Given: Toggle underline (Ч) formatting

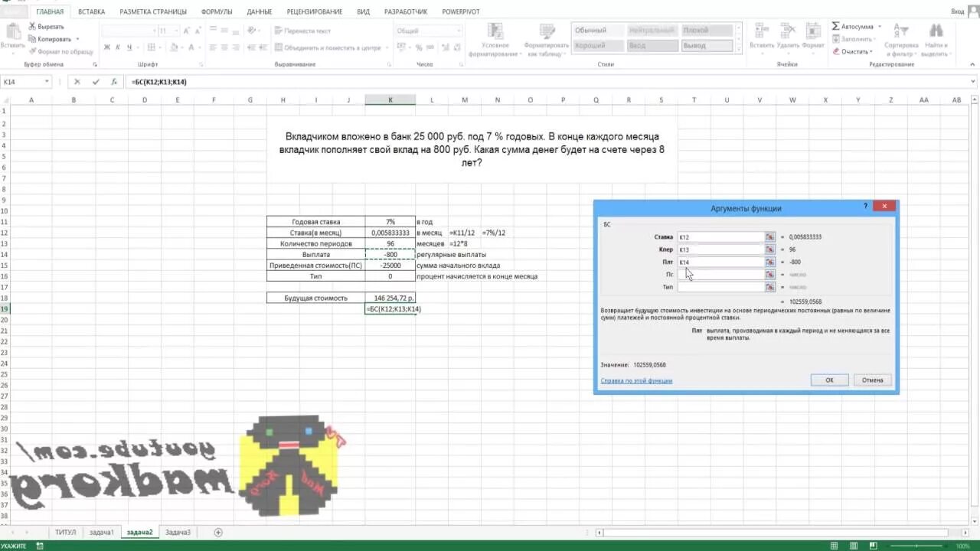Looking at the screenshot, I should tap(129, 47).
